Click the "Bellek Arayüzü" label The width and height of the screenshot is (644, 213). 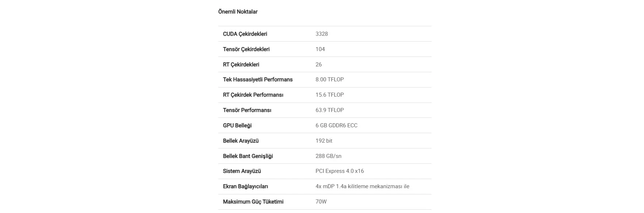click(241, 141)
